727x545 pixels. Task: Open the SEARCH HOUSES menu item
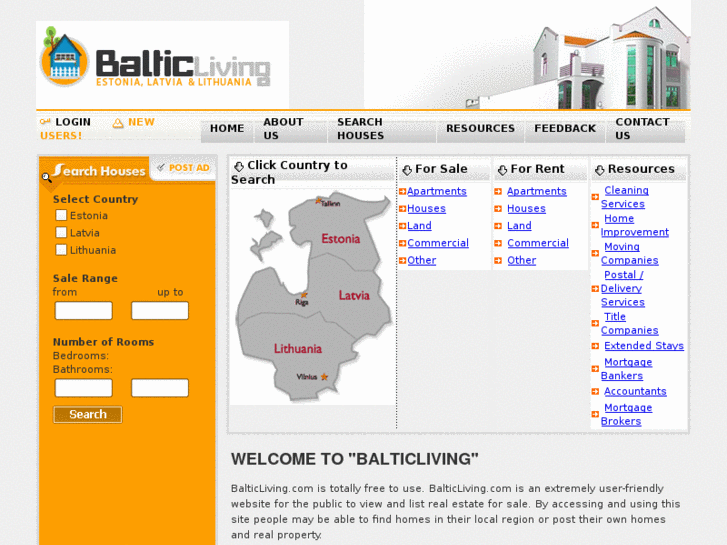(x=382, y=128)
